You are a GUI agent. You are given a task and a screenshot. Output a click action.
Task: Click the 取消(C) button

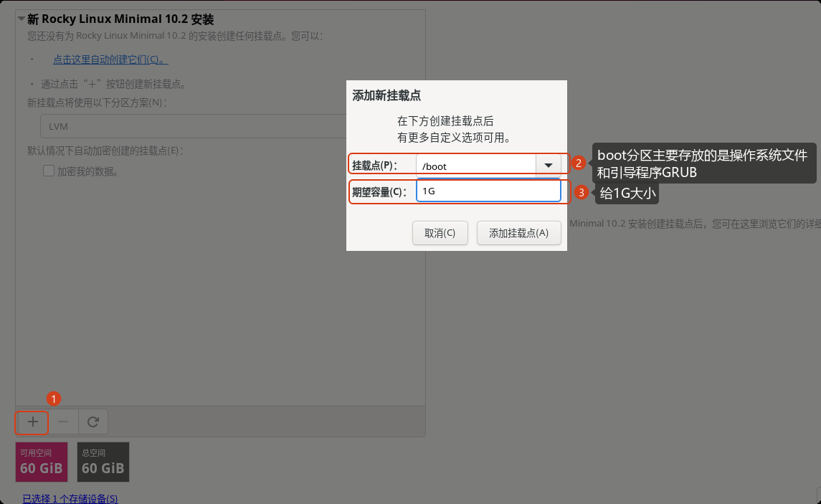click(x=440, y=233)
